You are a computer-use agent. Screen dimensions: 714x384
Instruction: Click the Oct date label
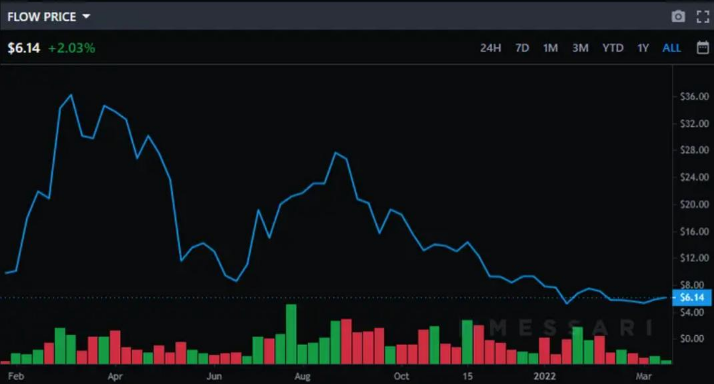click(401, 376)
